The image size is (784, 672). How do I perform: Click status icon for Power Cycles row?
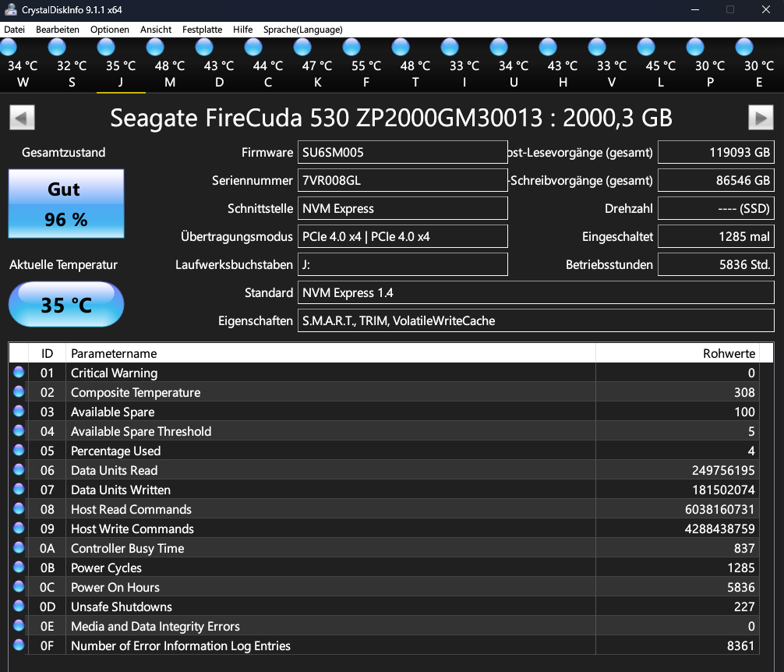pyautogui.click(x=19, y=567)
